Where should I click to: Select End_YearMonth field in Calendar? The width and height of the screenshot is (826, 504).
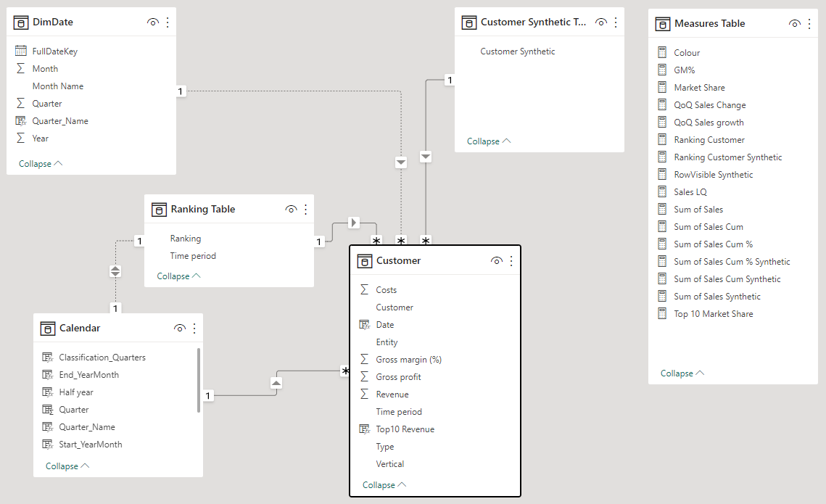point(89,374)
